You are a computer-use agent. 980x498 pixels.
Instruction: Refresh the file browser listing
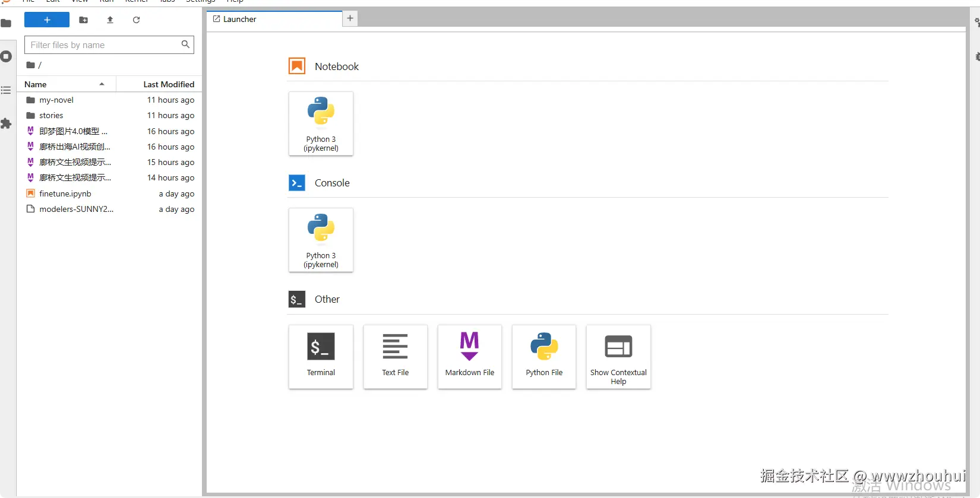click(x=136, y=20)
